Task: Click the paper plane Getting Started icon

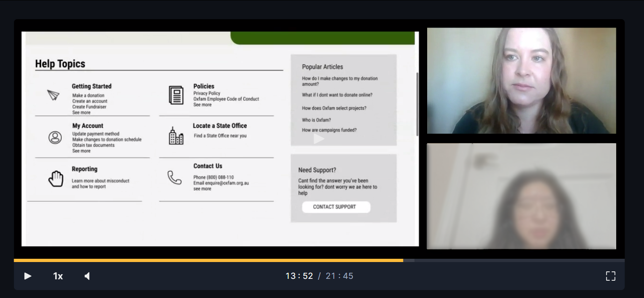Action: (x=54, y=95)
